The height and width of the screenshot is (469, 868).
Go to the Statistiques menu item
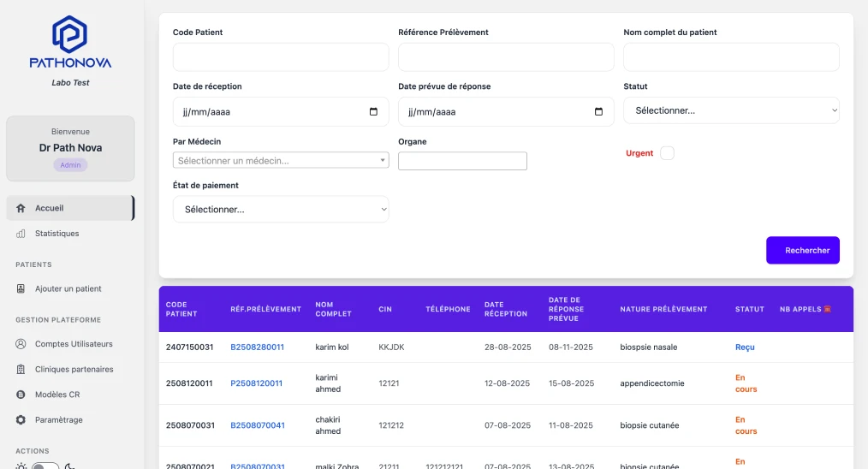pos(56,234)
